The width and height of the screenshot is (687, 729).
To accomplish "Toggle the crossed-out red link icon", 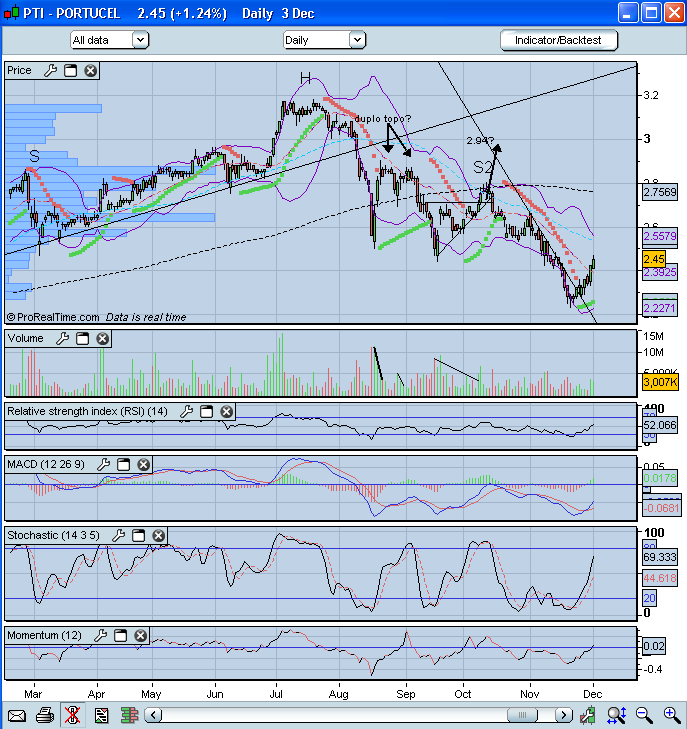I will [72, 715].
